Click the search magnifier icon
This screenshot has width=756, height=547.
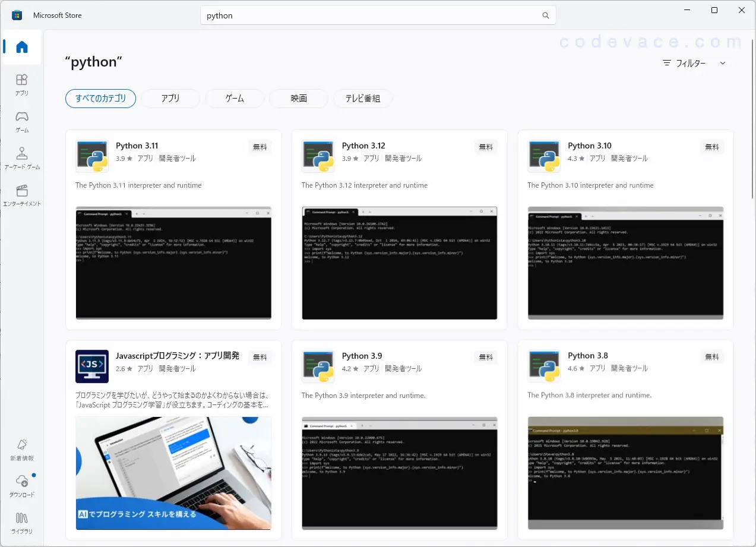pyautogui.click(x=545, y=15)
